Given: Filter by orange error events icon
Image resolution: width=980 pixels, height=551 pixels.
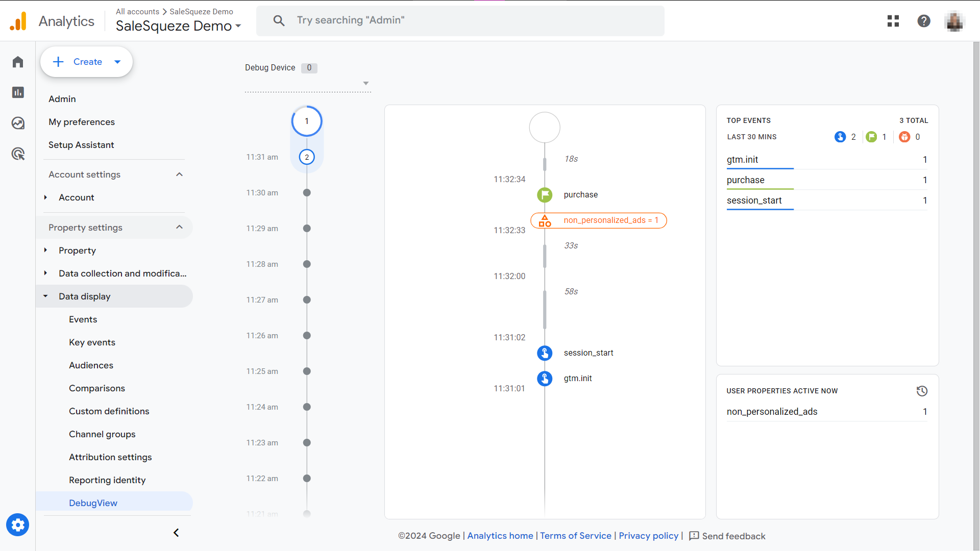Looking at the screenshot, I should [x=904, y=137].
